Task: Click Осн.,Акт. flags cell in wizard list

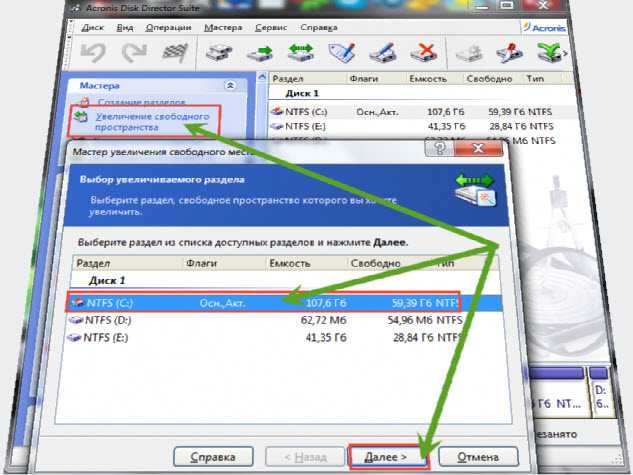Action: (x=222, y=303)
